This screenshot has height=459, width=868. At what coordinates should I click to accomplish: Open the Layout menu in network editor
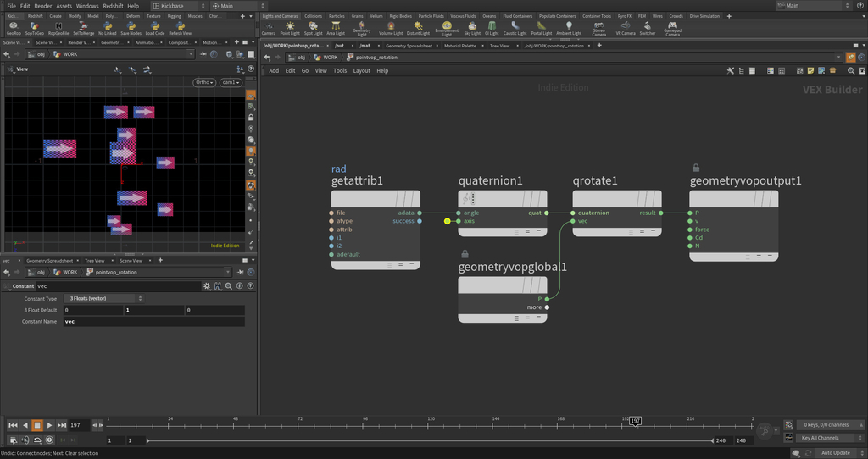pos(361,71)
